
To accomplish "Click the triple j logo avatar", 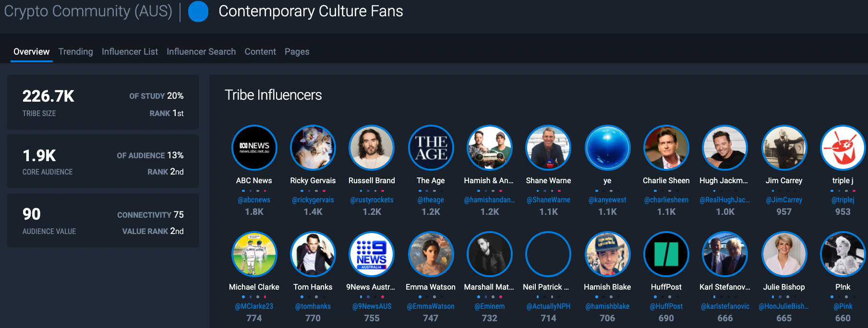I will 843,148.
